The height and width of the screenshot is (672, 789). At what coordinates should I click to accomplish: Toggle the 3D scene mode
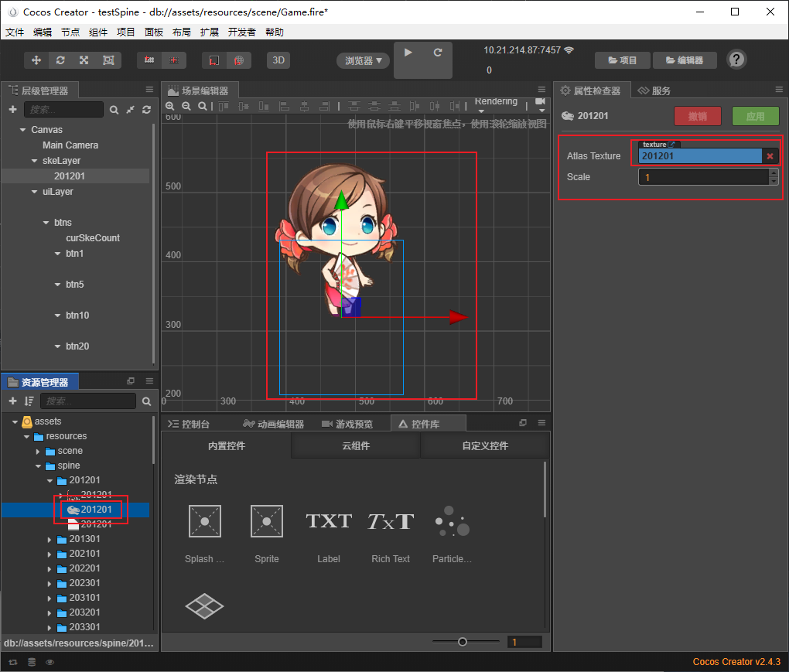click(x=278, y=60)
